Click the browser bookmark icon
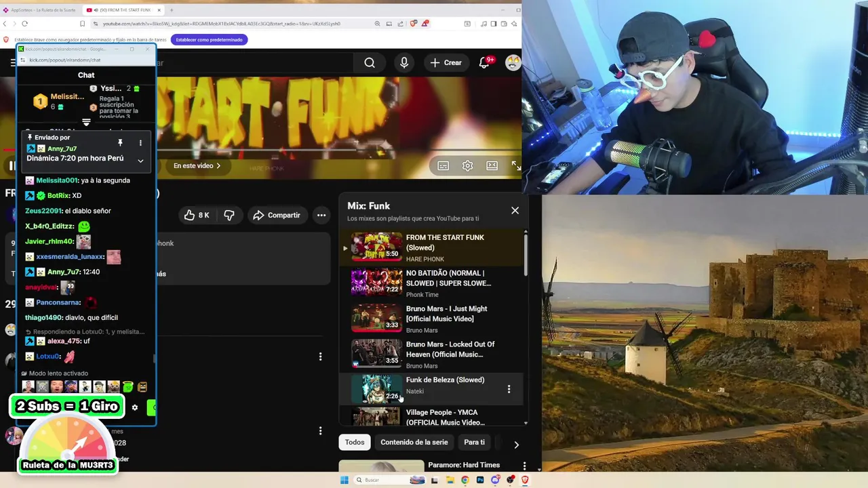This screenshot has height=488, width=868. click(82, 24)
